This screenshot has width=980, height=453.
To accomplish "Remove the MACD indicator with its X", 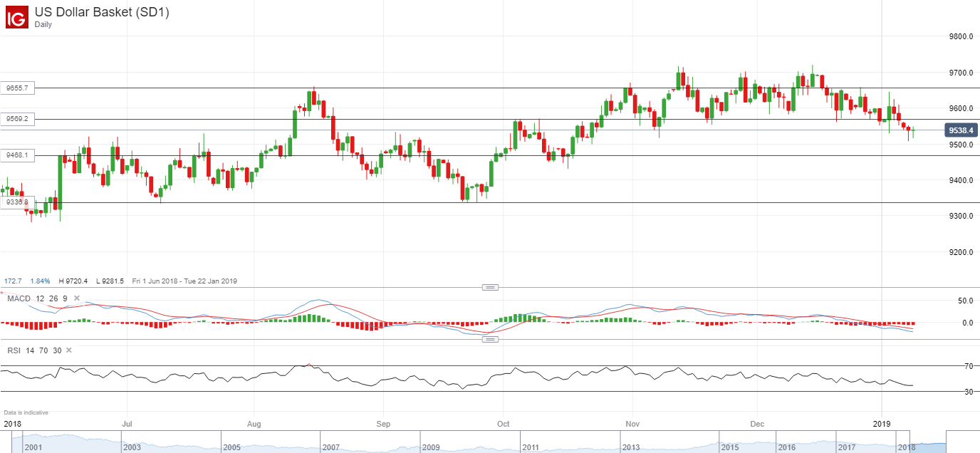I will [x=77, y=298].
